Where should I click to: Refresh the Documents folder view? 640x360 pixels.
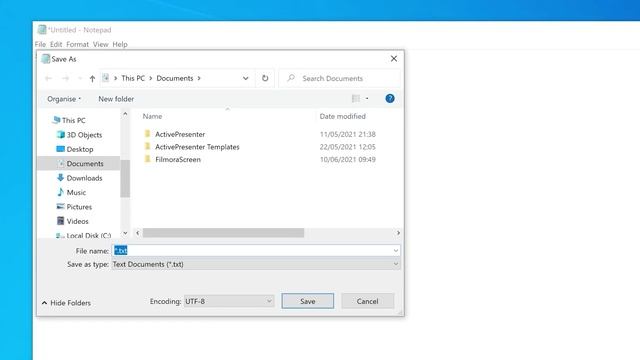pyautogui.click(x=265, y=78)
